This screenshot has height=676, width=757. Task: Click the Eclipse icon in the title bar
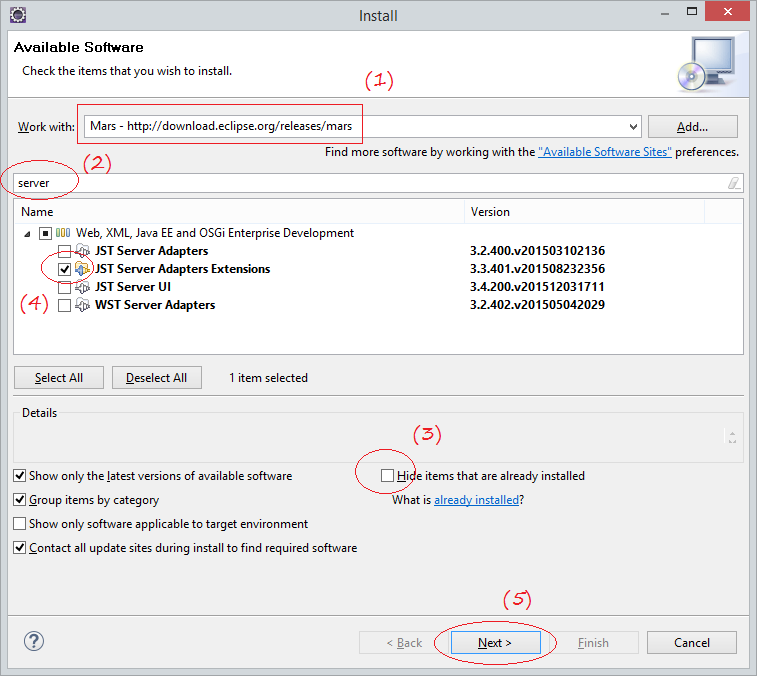18,15
